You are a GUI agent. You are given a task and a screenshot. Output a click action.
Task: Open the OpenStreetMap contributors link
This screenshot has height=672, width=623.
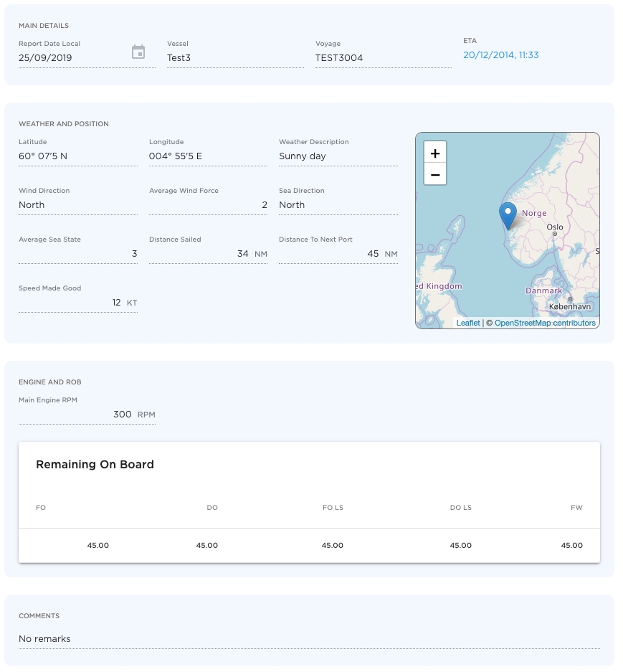pyautogui.click(x=545, y=323)
